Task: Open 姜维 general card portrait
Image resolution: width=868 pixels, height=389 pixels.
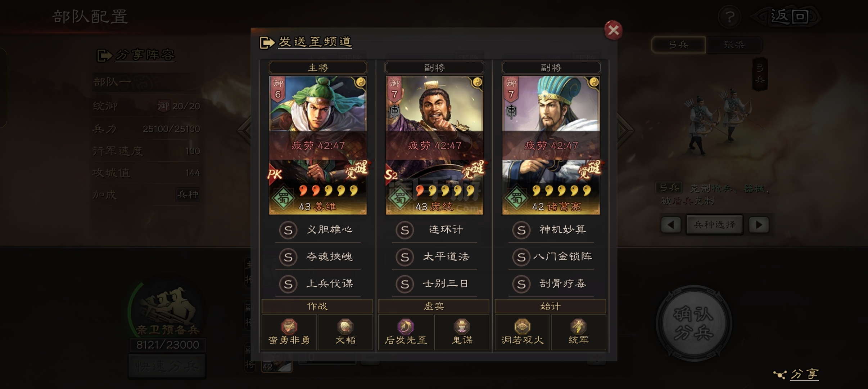Action: coord(318,145)
